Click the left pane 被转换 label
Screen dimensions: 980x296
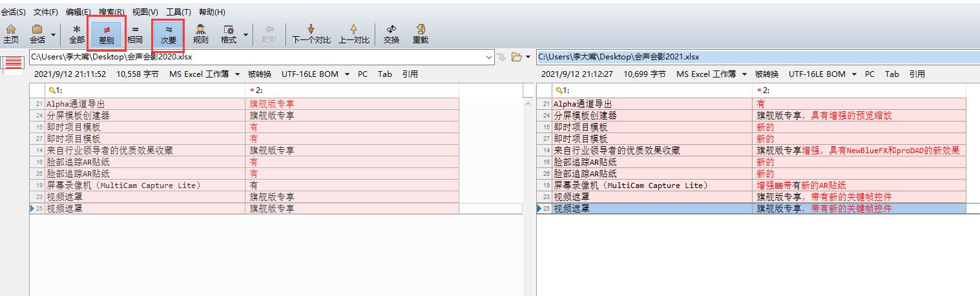coord(260,74)
